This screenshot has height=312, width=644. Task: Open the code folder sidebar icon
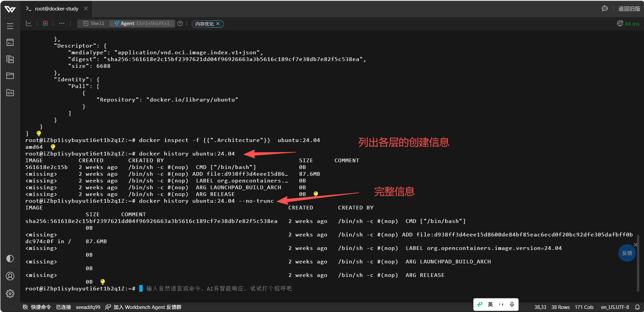tap(10, 92)
